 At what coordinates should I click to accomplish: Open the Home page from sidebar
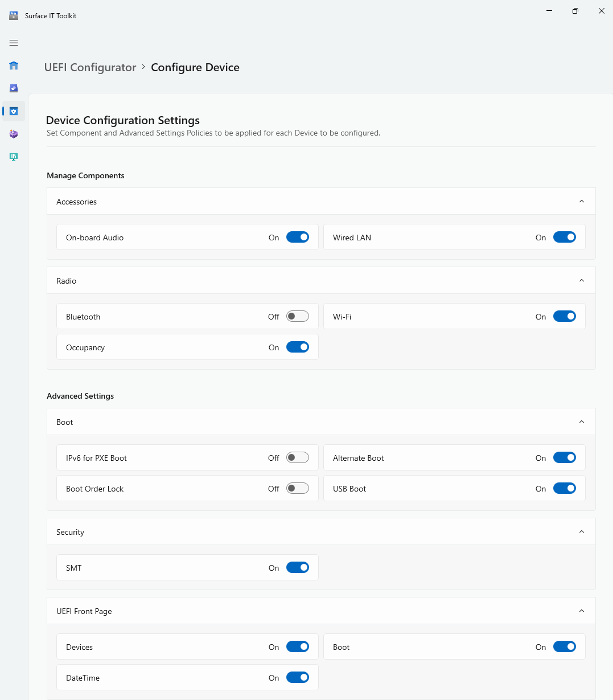tap(13, 66)
